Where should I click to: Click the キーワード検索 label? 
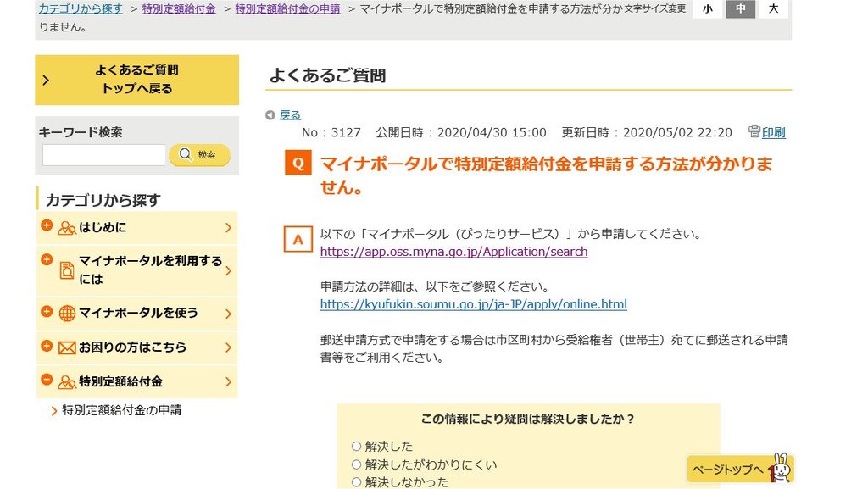(x=81, y=132)
